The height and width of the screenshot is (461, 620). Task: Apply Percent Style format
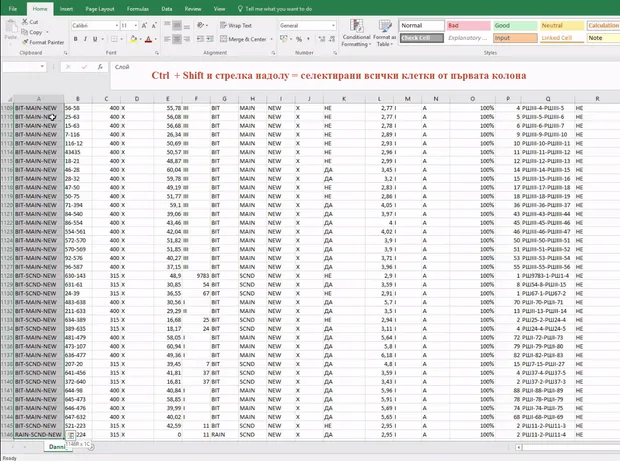[x=299, y=39]
